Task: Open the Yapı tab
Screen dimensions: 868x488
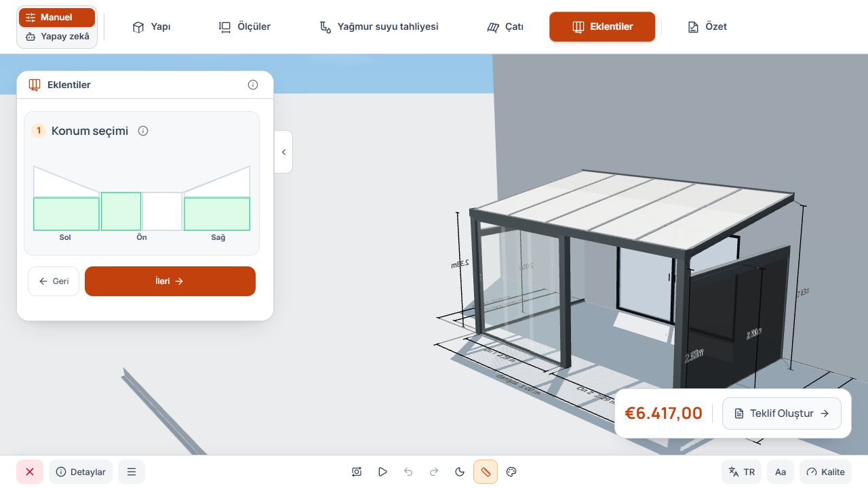Action: (x=151, y=27)
